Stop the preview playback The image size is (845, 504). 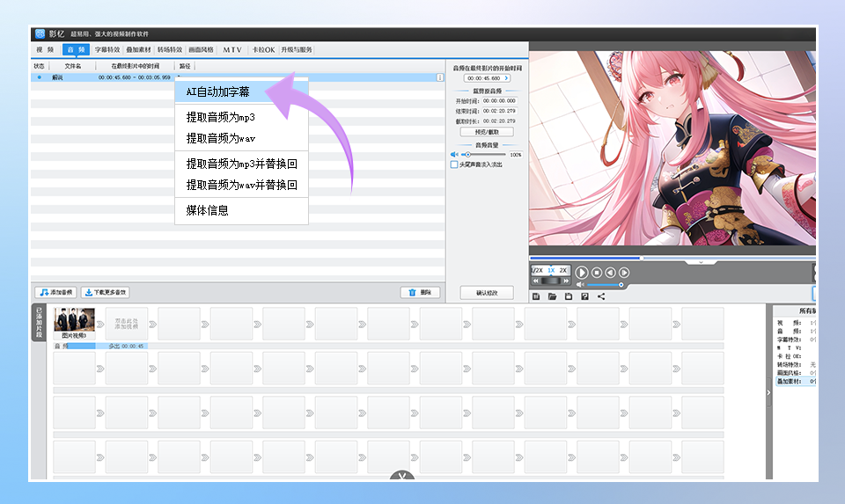[x=597, y=273]
